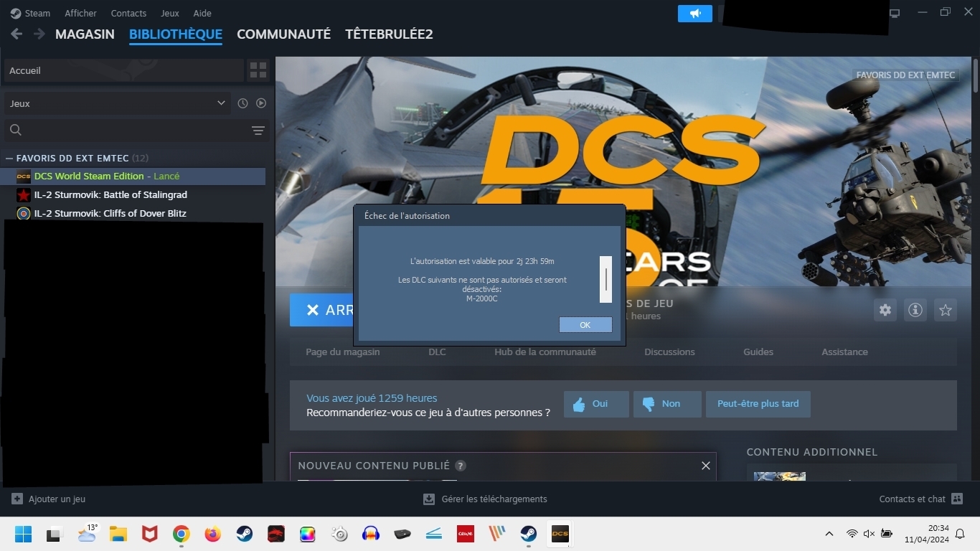
Task: Open the Aide menu
Action: (x=202, y=13)
